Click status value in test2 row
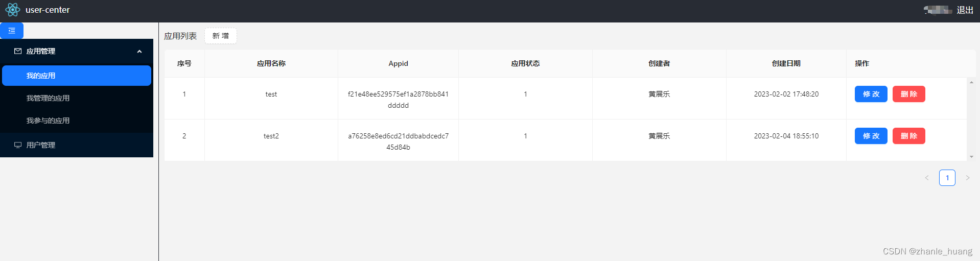 point(525,136)
